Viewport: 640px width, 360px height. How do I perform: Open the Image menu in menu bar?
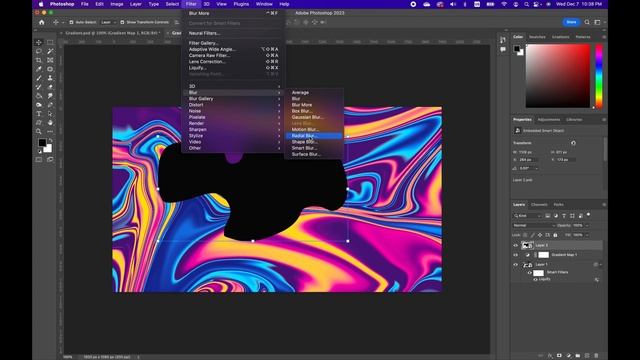[x=117, y=4]
